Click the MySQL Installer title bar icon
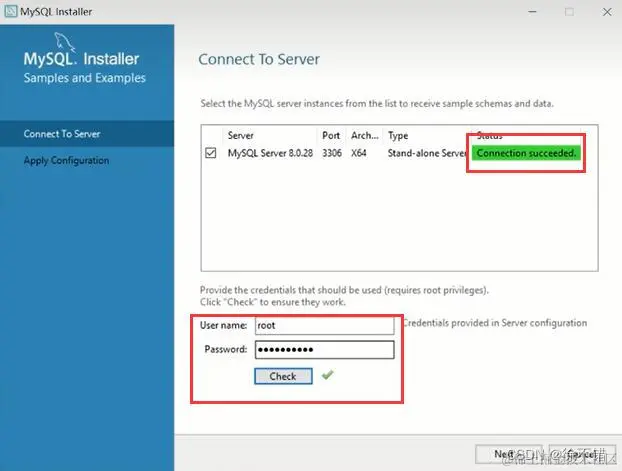The width and height of the screenshot is (622, 471). (10, 11)
